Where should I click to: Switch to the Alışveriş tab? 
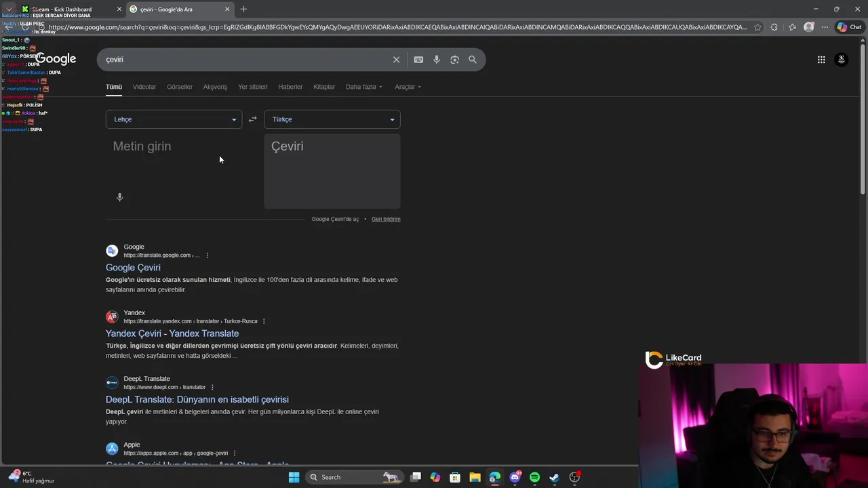(215, 87)
